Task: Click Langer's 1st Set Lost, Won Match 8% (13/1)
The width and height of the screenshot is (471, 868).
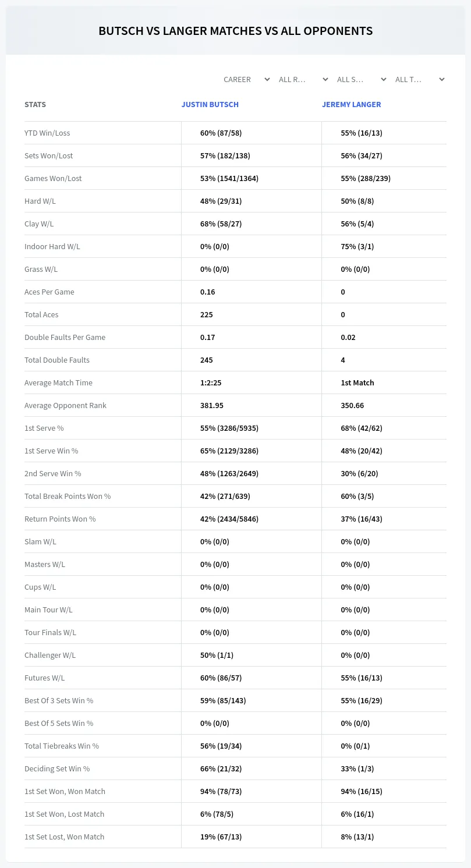Action: (357, 837)
